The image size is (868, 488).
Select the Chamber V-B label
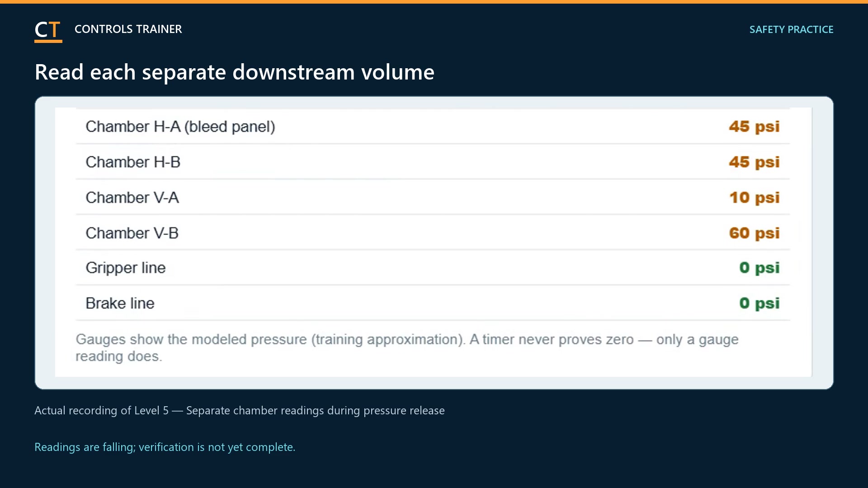click(132, 233)
